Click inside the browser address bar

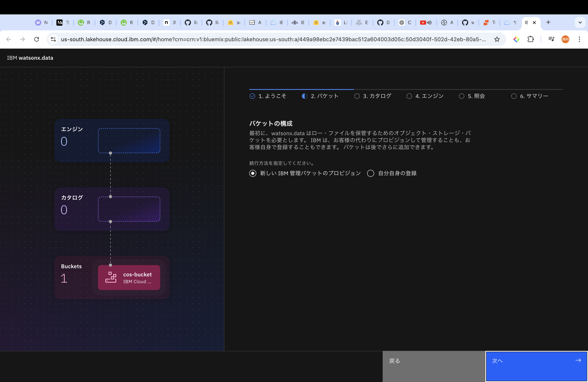272,39
